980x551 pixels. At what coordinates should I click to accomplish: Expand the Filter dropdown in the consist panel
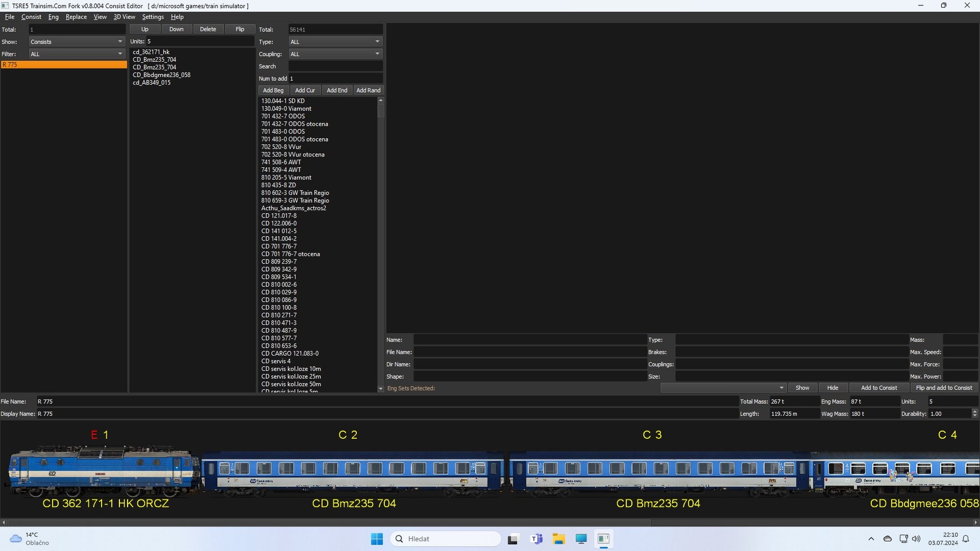pos(76,54)
